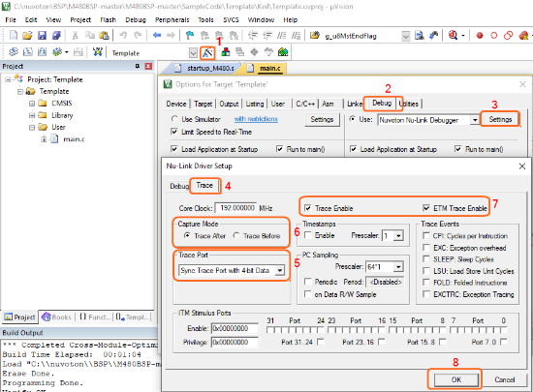Enable PC Sampling Periodic checkbox

point(307,282)
